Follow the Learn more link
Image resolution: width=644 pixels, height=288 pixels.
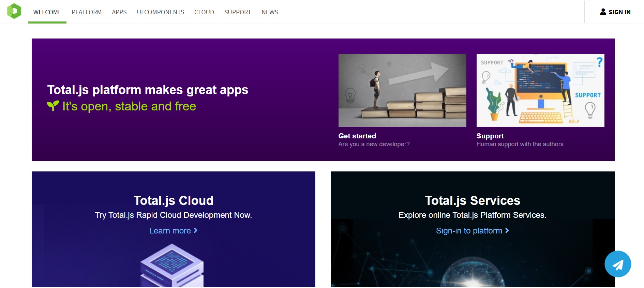click(170, 231)
